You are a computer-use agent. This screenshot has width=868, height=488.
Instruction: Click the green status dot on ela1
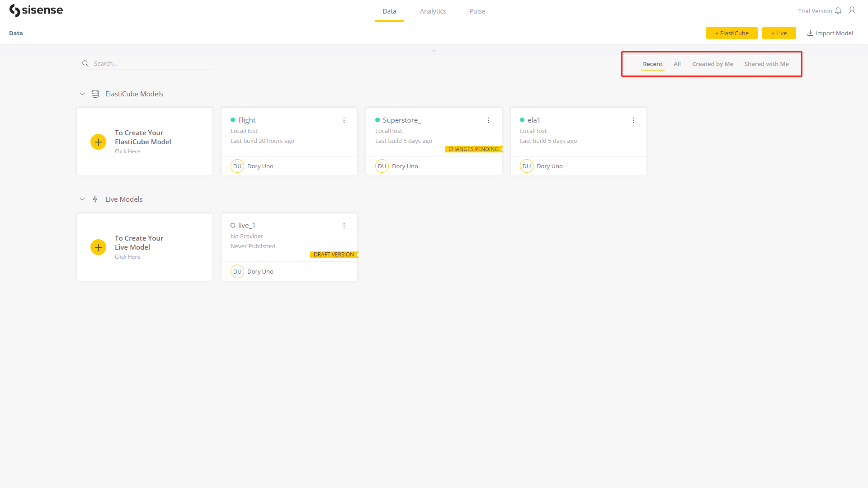522,120
